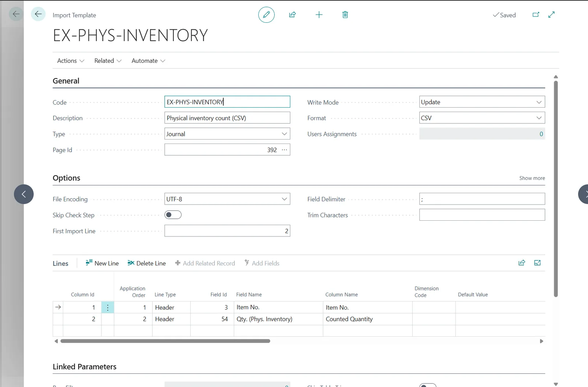Toggle edit mode with the pencil icon
The image size is (588, 387).
[266, 15]
